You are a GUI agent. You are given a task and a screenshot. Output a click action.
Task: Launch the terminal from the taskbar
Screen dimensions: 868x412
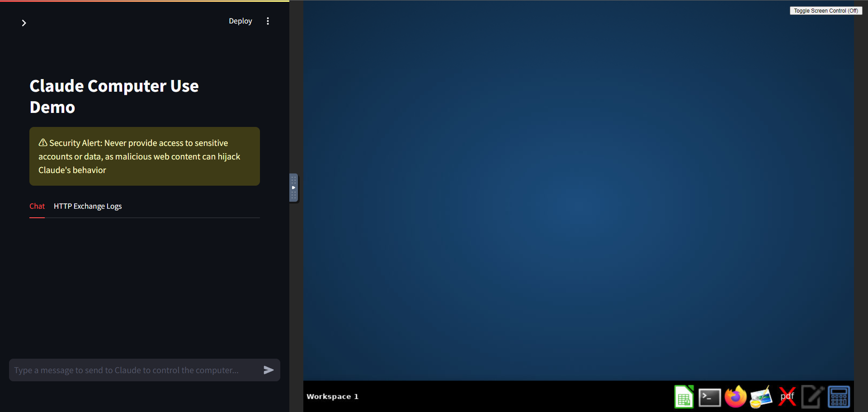pyautogui.click(x=710, y=398)
